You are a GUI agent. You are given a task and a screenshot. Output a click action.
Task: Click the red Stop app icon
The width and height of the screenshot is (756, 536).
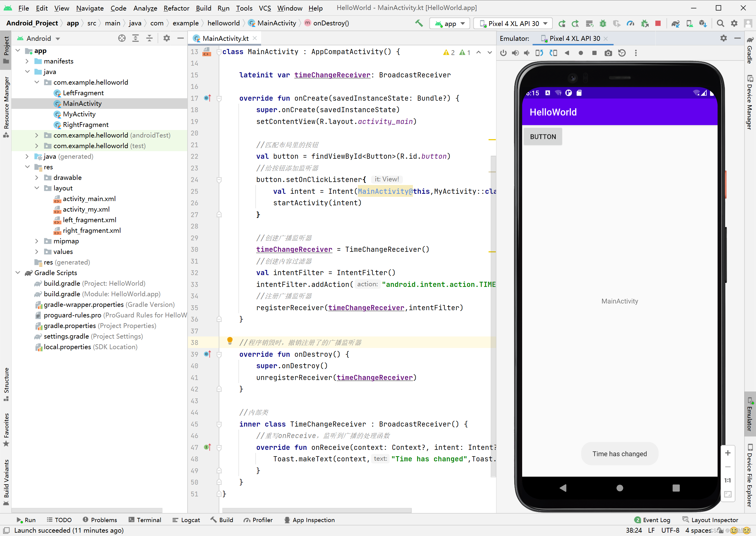pos(658,24)
